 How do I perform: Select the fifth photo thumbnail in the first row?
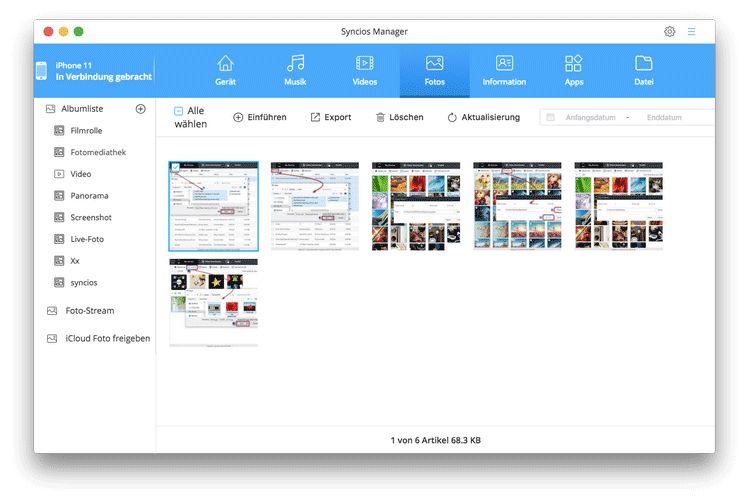pyautogui.click(x=619, y=206)
